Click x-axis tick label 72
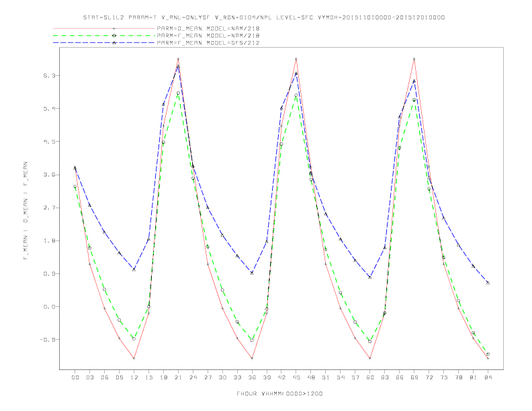Viewport: 532px width, 411px height. tap(429, 377)
